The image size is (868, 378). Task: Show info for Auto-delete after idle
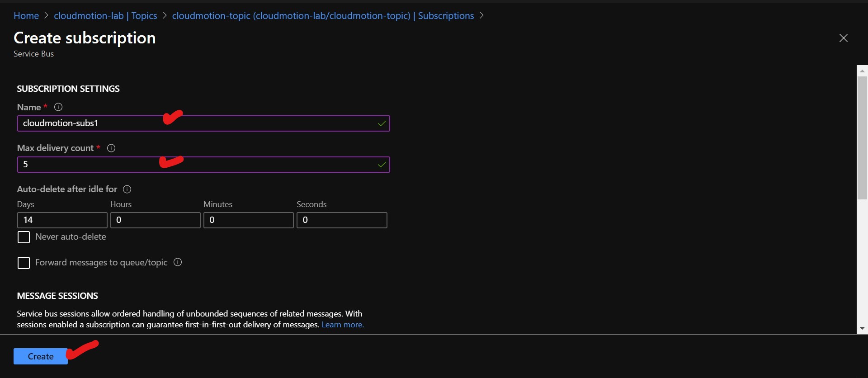pos(127,189)
